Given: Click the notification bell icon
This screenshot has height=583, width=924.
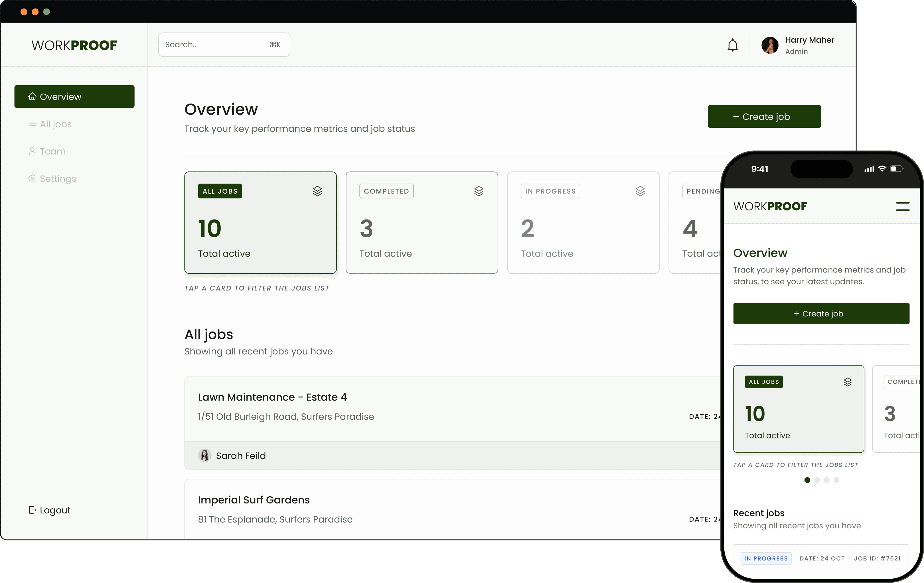Looking at the screenshot, I should pyautogui.click(x=732, y=45).
